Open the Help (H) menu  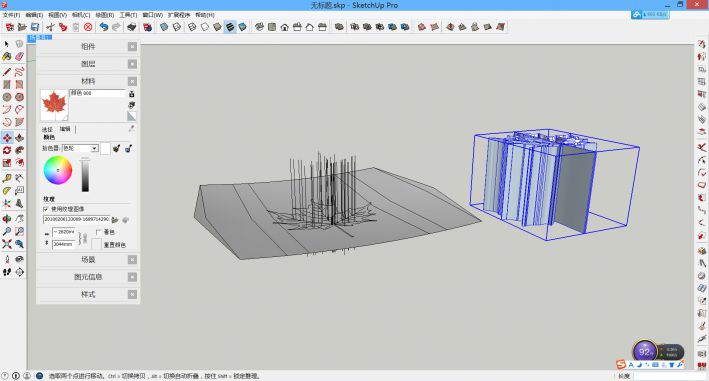tap(205, 15)
